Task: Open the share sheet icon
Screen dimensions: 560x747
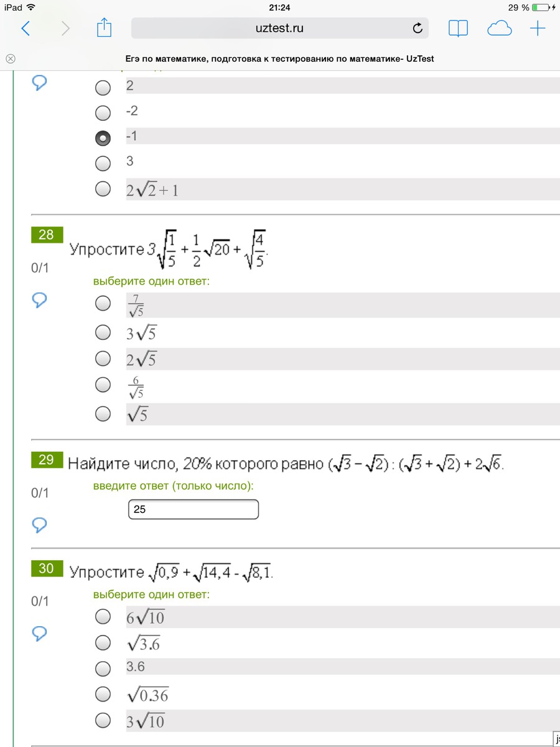Action: click(x=105, y=27)
